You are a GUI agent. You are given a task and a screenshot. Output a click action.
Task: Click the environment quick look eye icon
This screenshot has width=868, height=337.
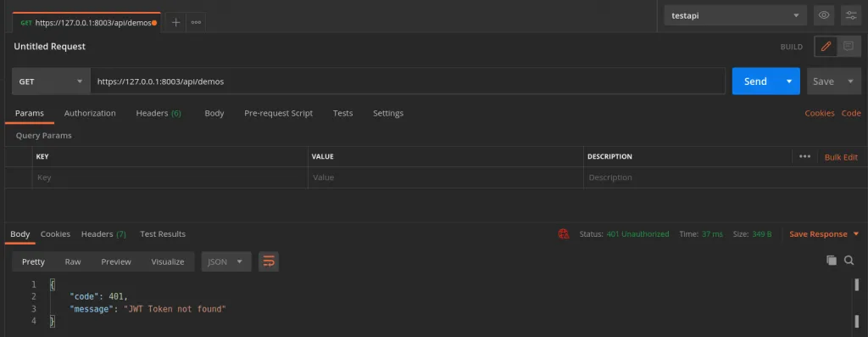point(824,15)
